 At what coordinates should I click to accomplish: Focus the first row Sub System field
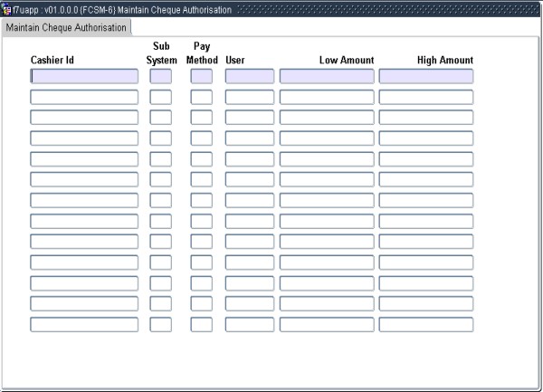point(160,76)
